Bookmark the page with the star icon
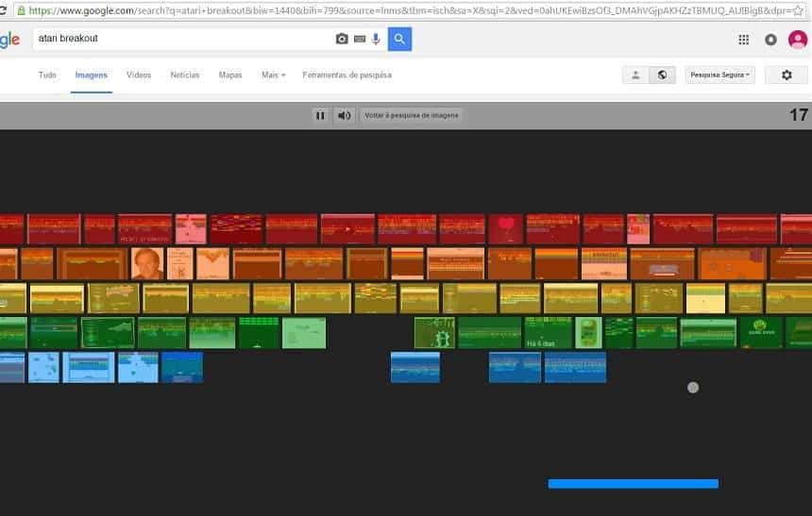The height and width of the screenshot is (516, 812). (x=799, y=10)
